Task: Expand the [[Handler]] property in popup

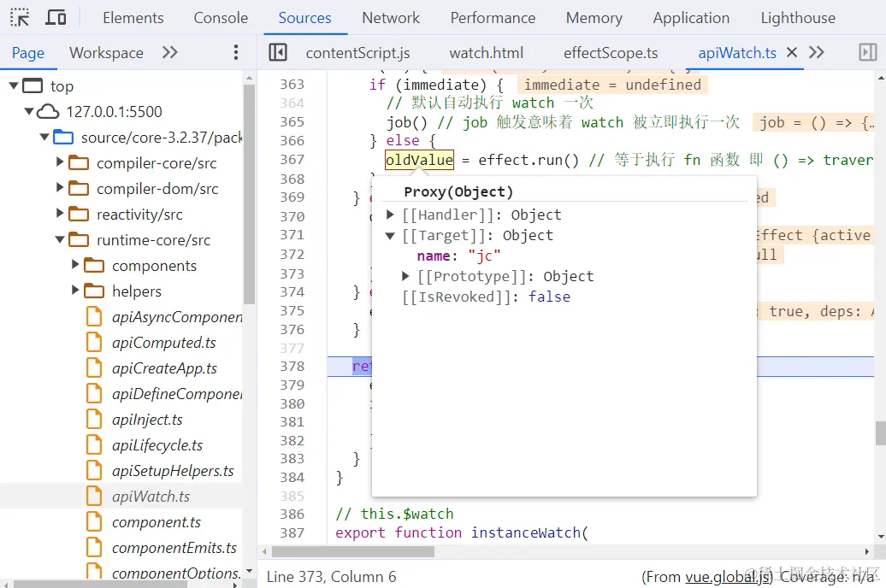Action: point(390,215)
